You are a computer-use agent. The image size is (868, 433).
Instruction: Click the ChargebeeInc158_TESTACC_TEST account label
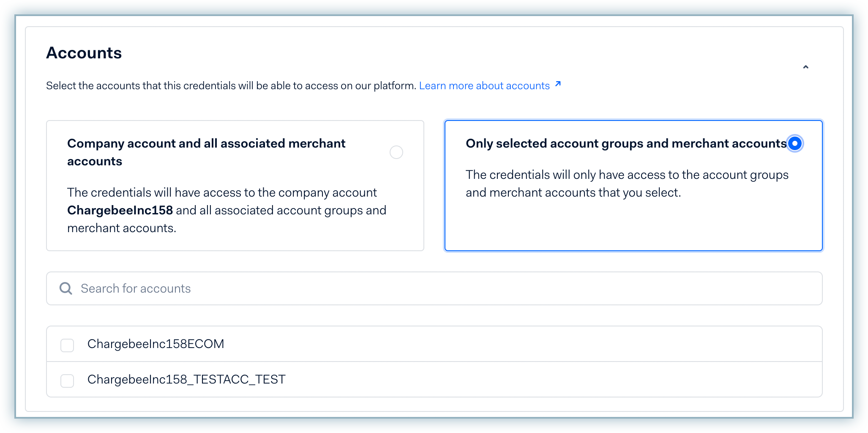[186, 380]
